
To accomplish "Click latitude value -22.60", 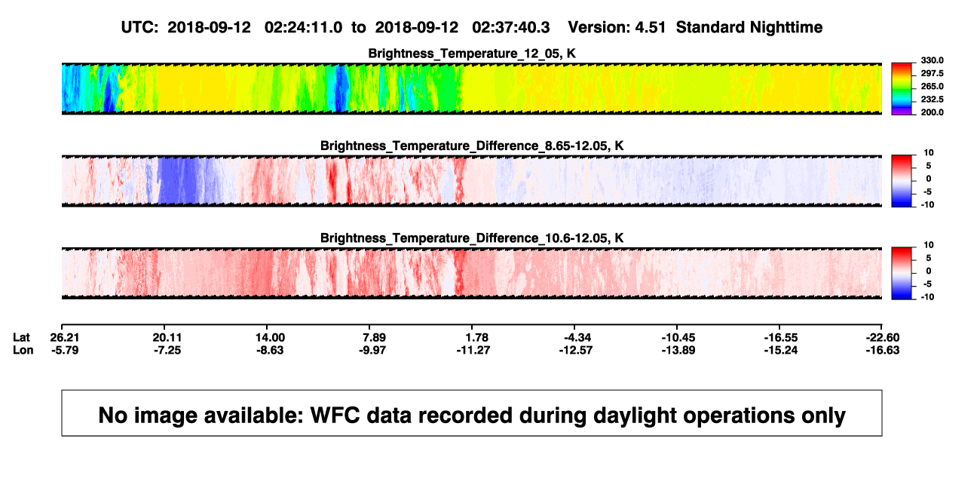I will pos(884,336).
